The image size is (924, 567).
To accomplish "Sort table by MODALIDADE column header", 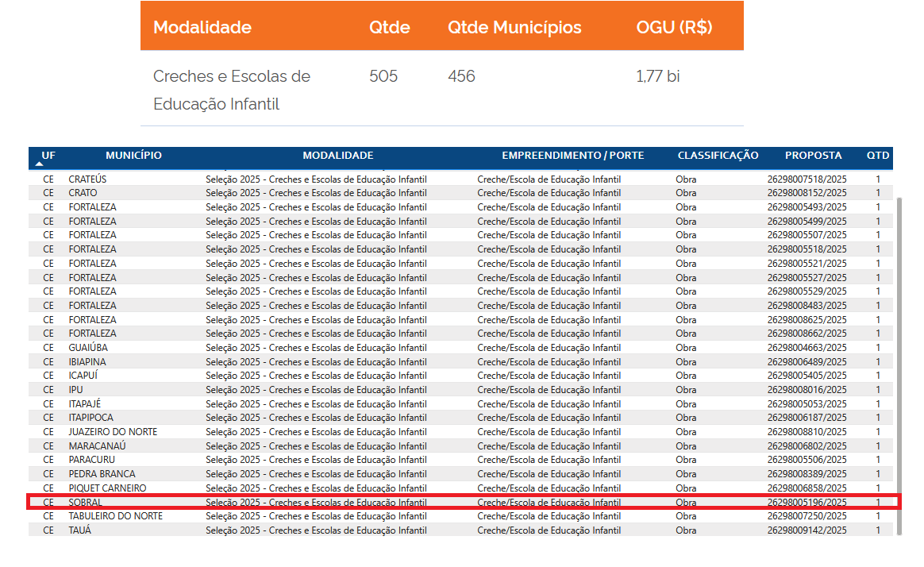I will coord(337,156).
